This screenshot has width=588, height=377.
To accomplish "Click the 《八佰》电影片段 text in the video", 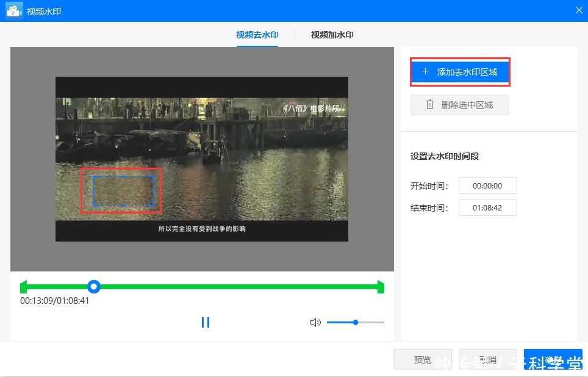I will click(x=311, y=109).
